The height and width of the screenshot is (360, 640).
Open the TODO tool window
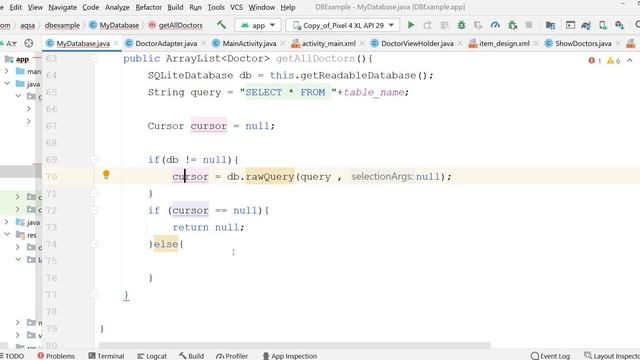(12, 356)
